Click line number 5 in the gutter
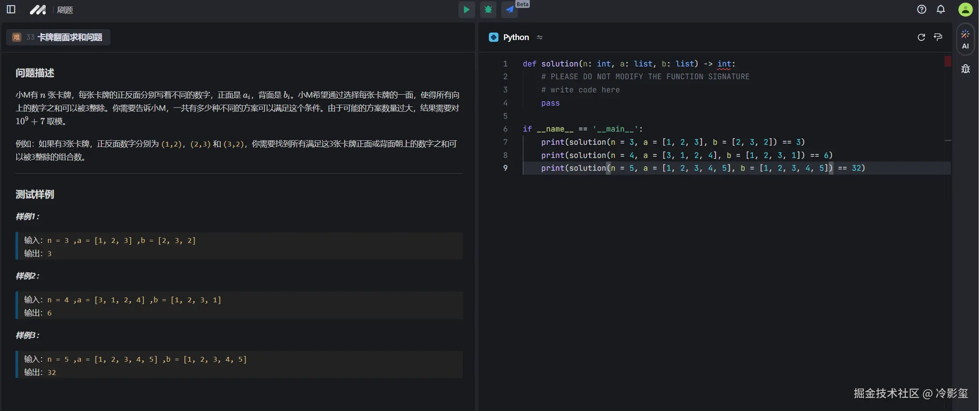Screen dimensions: 980x411 coord(505,116)
